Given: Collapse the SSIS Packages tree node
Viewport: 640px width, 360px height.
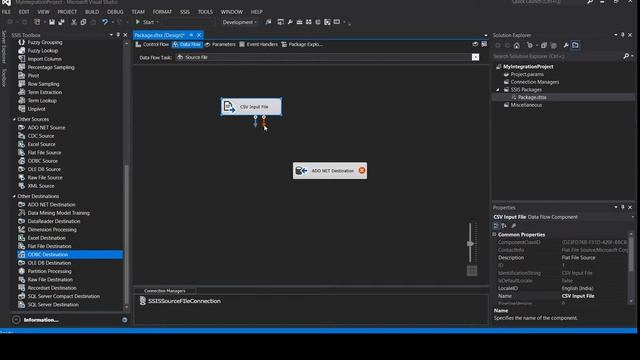Looking at the screenshot, I should coord(498,90).
